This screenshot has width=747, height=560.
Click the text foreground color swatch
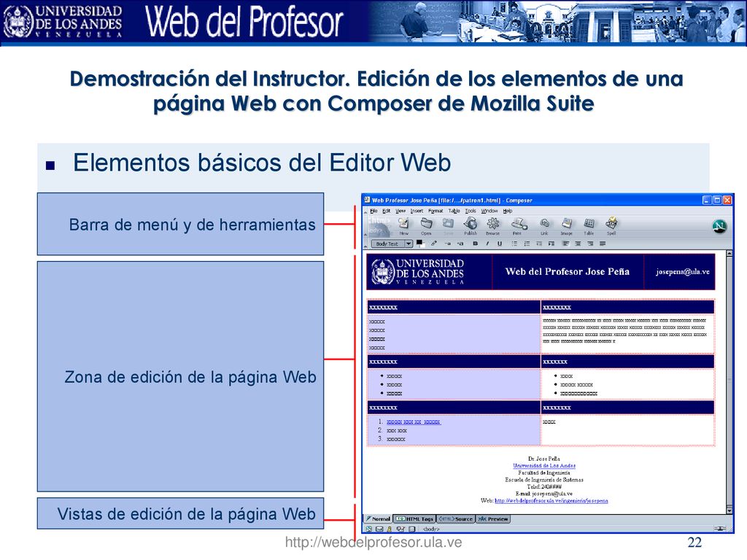pos(420,244)
